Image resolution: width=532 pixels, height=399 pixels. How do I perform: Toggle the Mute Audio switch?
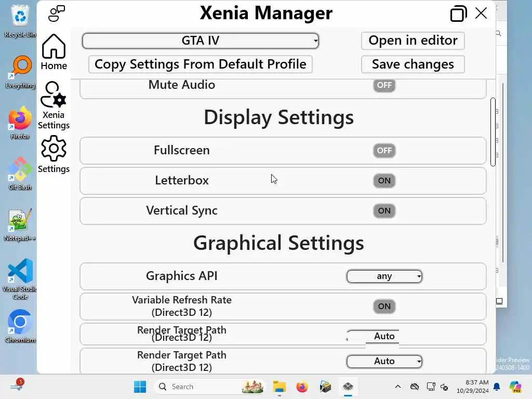pyautogui.click(x=384, y=85)
